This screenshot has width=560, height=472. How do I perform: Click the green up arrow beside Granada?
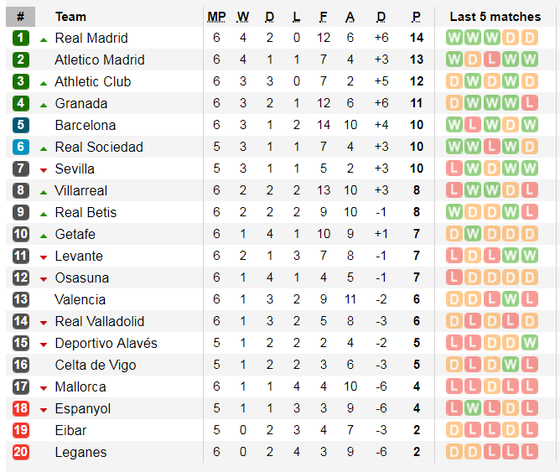pyautogui.click(x=44, y=105)
